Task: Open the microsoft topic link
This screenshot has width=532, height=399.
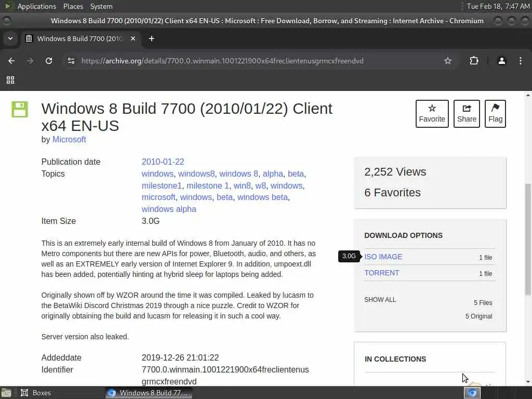Action: click(158, 197)
